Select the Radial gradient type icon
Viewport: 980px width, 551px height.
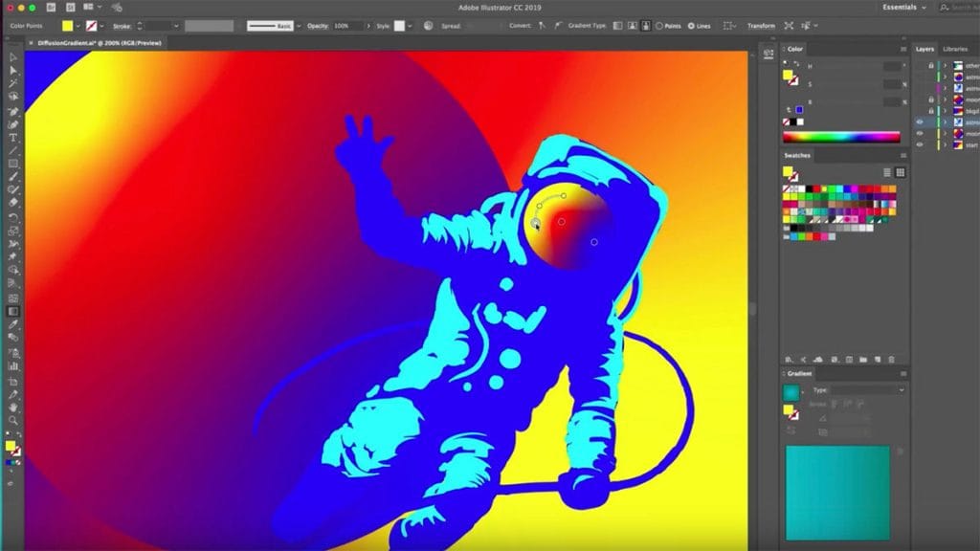pyautogui.click(x=631, y=26)
